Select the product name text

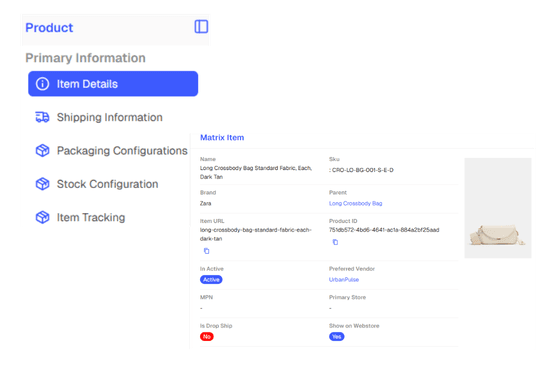point(256,172)
